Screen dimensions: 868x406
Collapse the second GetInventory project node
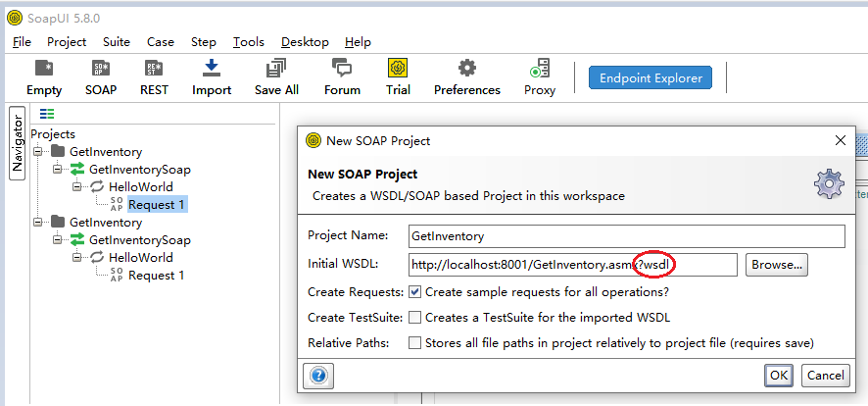click(37, 222)
